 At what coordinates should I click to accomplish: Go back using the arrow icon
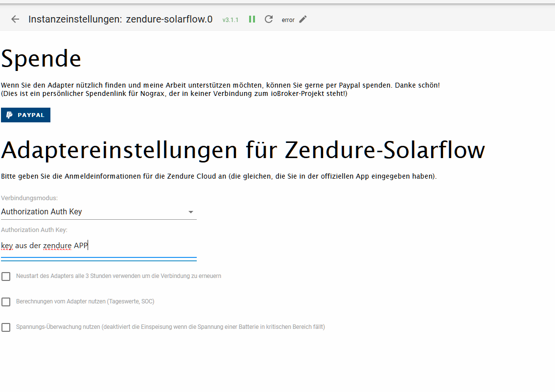pyautogui.click(x=15, y=19)
